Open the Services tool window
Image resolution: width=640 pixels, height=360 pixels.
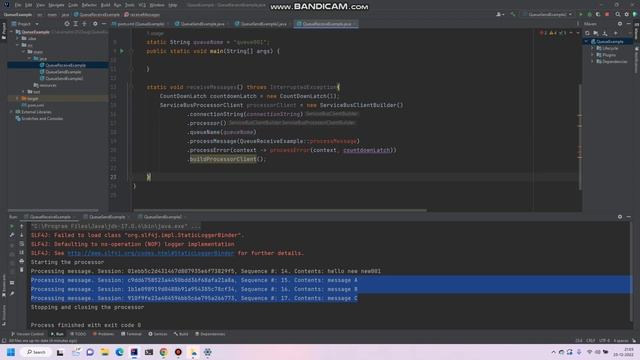[158, 334]
